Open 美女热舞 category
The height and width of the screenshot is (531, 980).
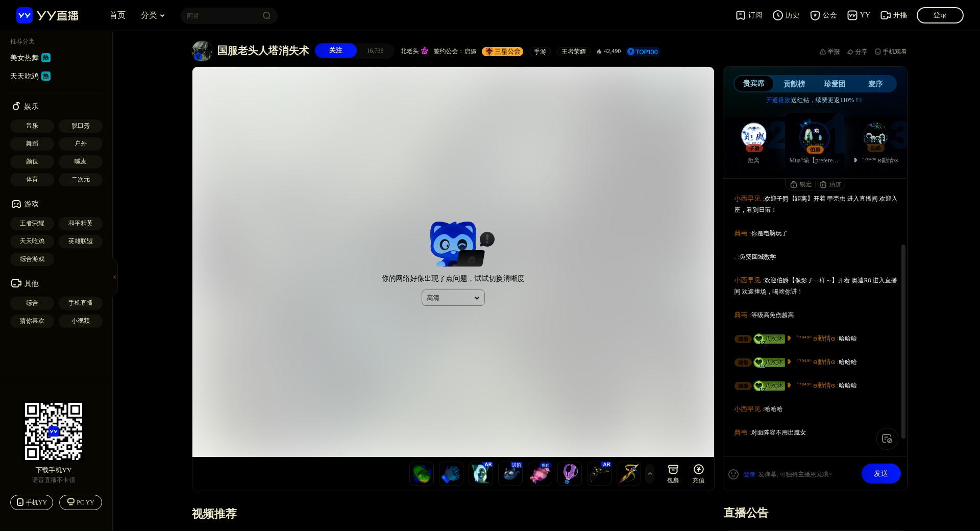pyautogui.click(x=30, y=58)
